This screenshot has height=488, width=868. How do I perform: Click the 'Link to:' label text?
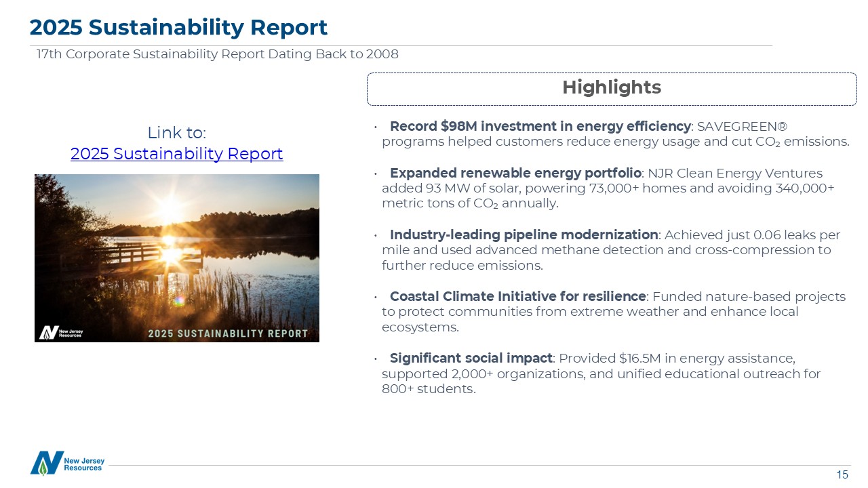[x=176, y=132]
